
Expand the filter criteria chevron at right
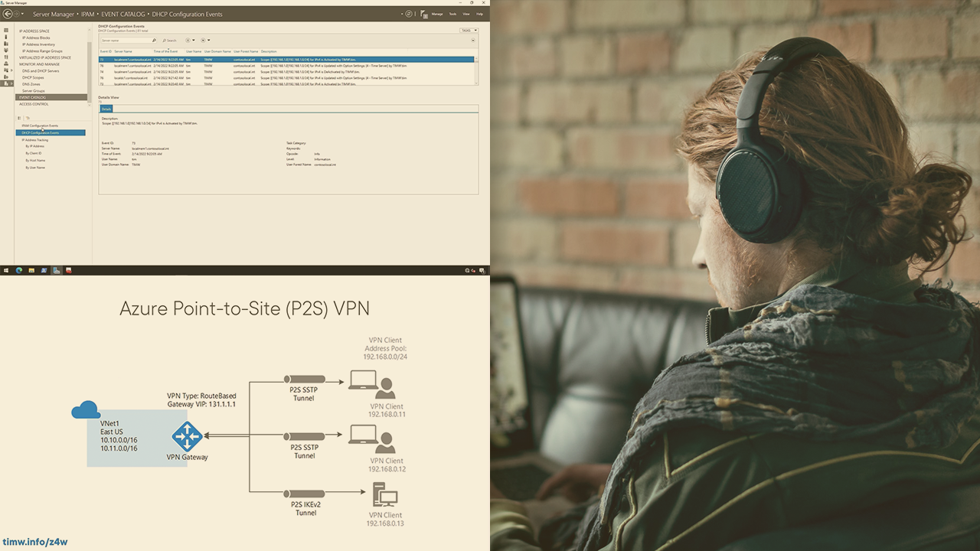pos(473,40)
